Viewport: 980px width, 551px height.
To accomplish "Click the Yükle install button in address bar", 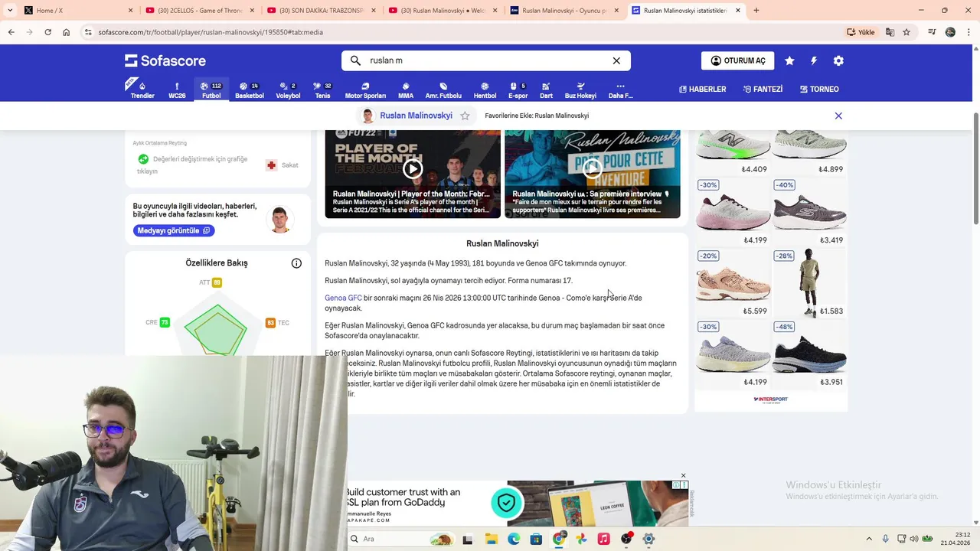I will [x=861, y=32].
